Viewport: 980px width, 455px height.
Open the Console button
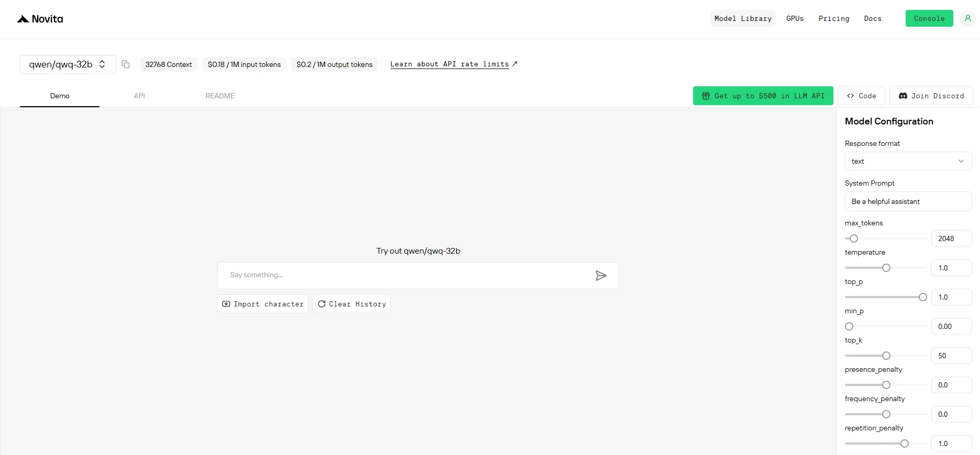coord(929,18)
